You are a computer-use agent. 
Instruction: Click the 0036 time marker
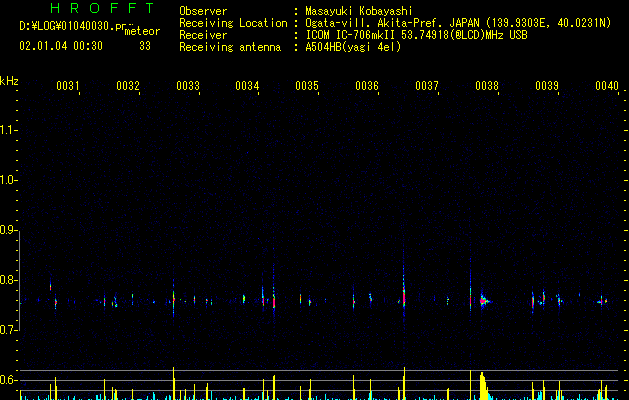[x=367, y=85]
